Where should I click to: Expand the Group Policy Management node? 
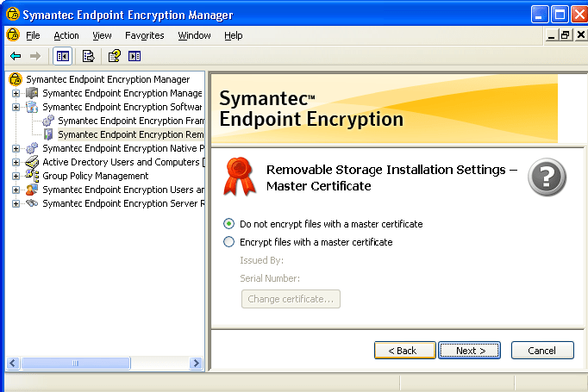tap(16, 176)
